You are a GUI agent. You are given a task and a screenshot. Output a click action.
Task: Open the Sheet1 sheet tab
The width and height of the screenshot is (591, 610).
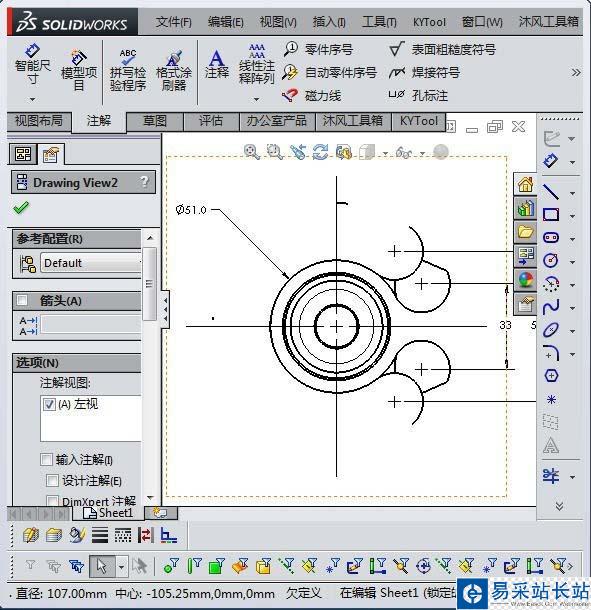click(108, 513)
